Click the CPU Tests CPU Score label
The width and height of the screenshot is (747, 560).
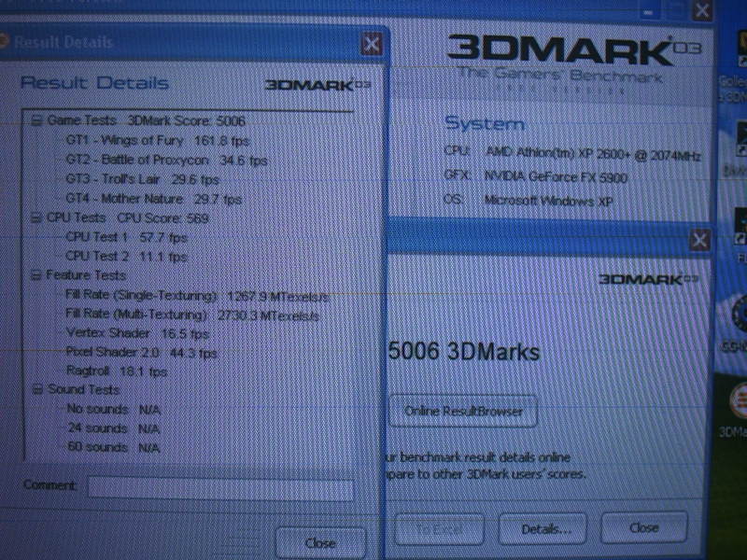point(128,218)
